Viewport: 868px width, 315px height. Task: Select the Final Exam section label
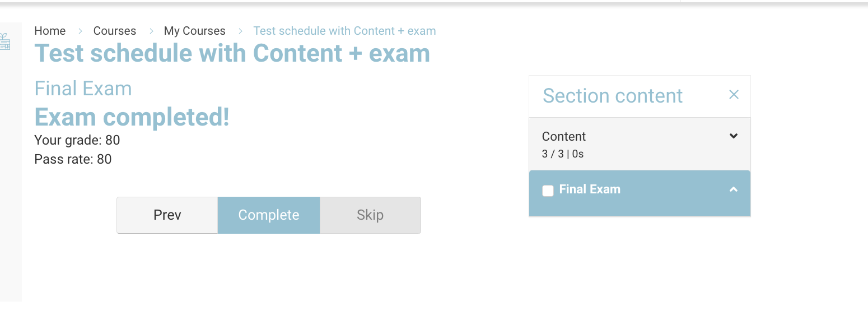pos(590,189)
